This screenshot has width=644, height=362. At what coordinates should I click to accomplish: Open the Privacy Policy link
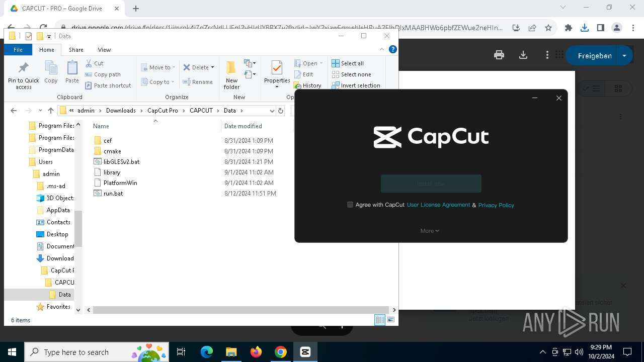coord(496,205)
